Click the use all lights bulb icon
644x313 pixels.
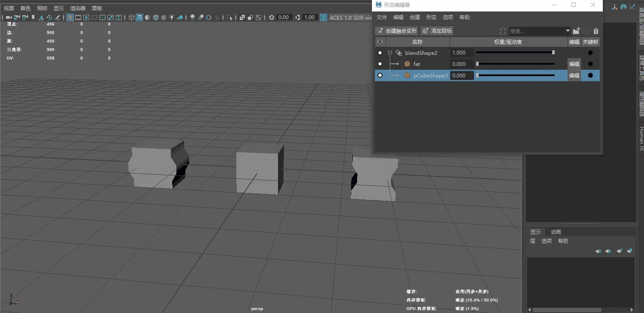pyautogui.click(x=172, y=17)
